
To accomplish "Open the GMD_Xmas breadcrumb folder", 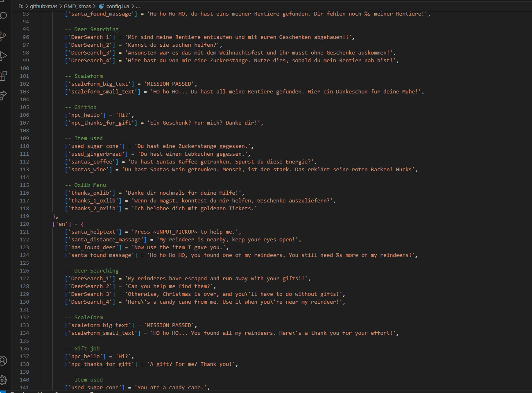I will [x=77, y=6].
